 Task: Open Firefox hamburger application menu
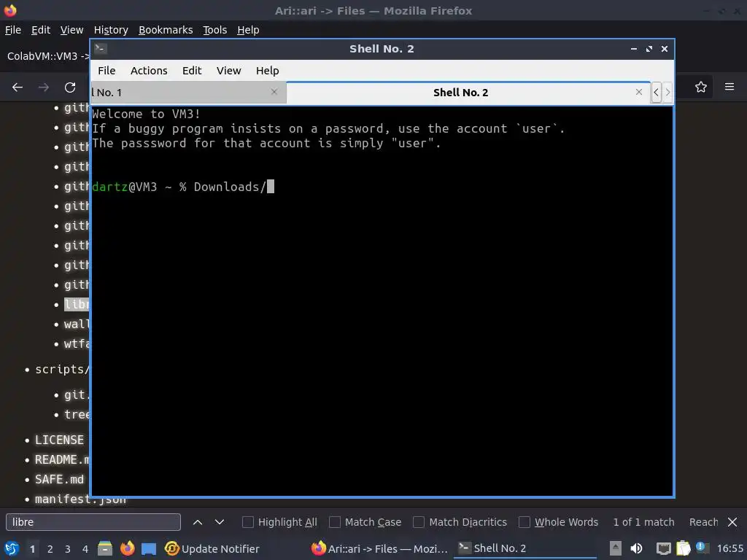[x=729, y=87]
